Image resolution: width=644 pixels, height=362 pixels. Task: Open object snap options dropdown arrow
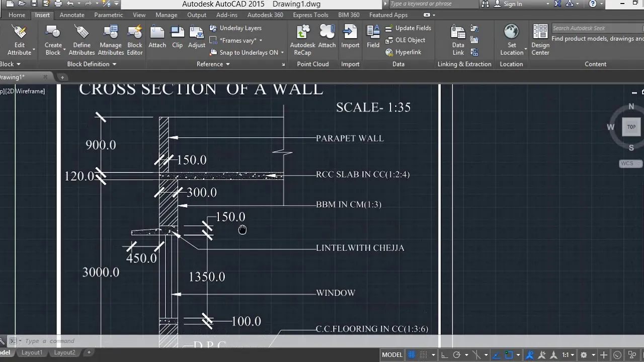(x=518, y=355)
